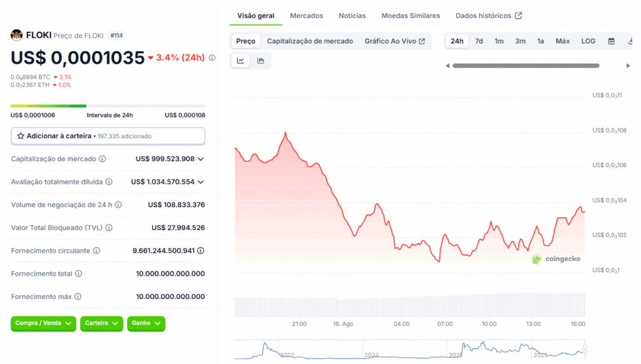Click the historical overview mini chart
This screenshot has width=641, height=364.
(x=409, y=350)
